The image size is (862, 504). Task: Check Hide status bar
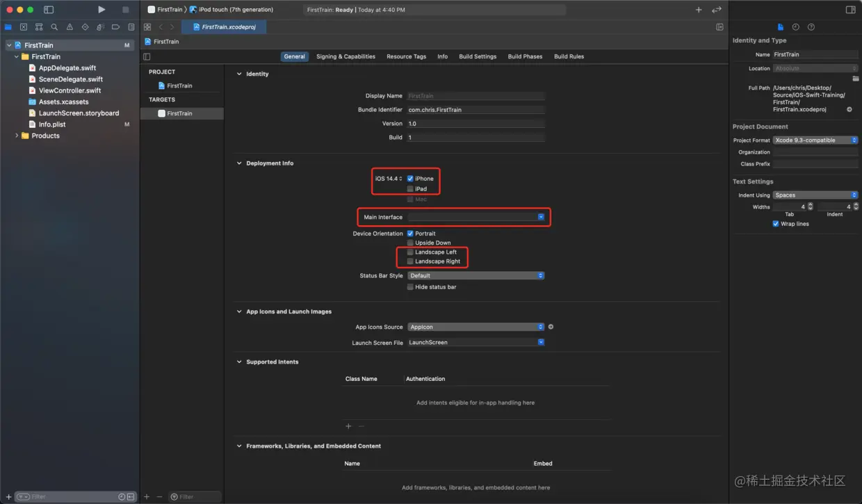point(410,287)
